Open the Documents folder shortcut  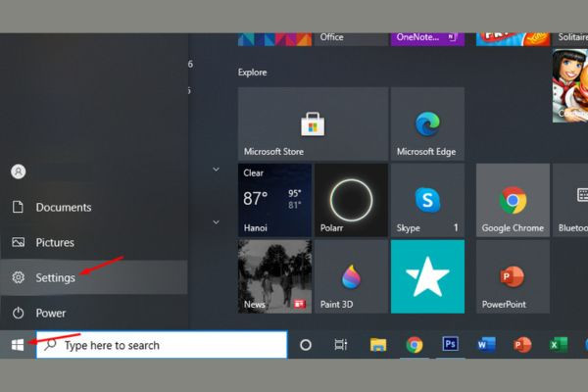[x=94, y=207]
